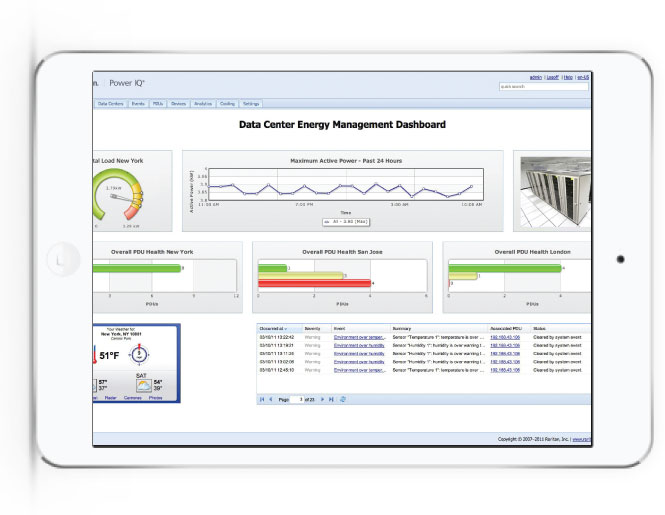
Task: Open the Settings tab
Action: 251,103
